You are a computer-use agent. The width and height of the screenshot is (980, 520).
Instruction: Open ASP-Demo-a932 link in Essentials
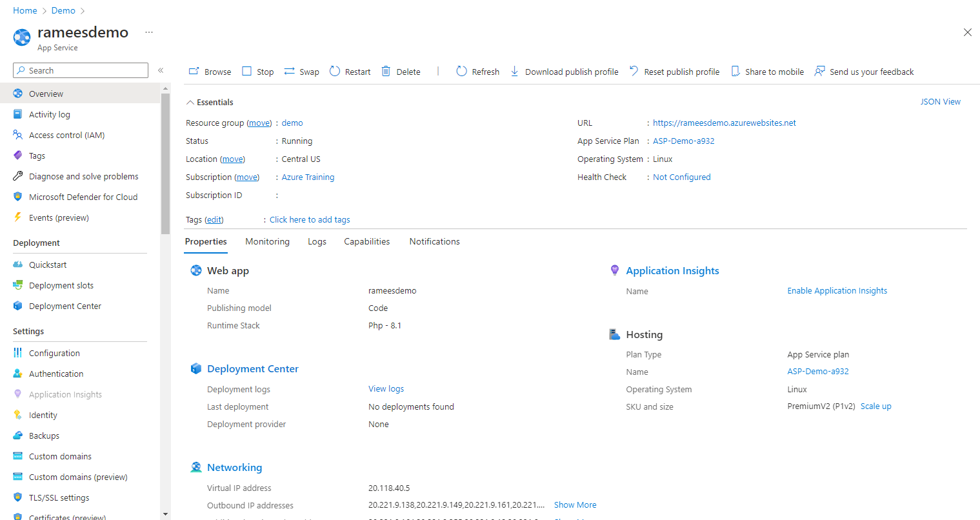coord(684,141)
